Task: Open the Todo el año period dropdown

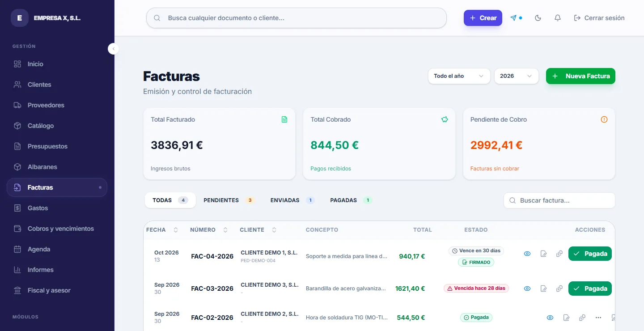Action: 459,76
